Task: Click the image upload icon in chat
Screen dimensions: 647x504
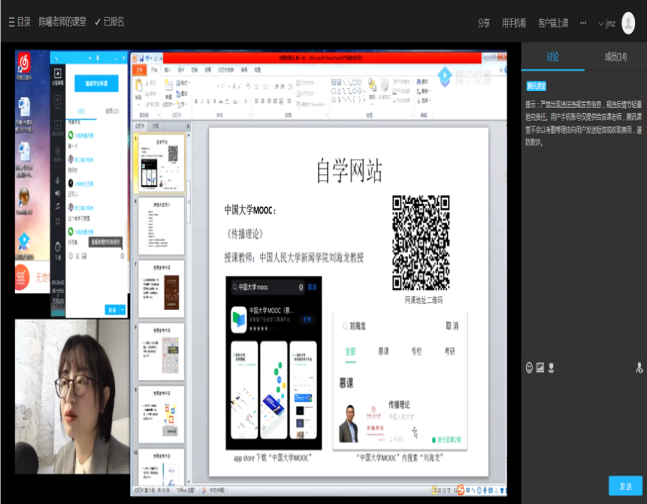Action: [540, 367]
